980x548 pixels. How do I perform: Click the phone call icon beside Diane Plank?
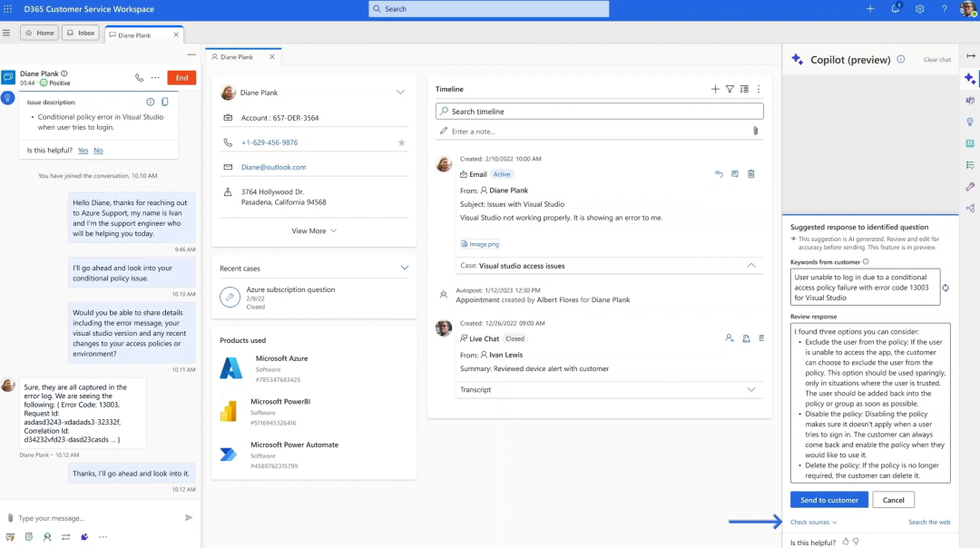coord(139,77)
